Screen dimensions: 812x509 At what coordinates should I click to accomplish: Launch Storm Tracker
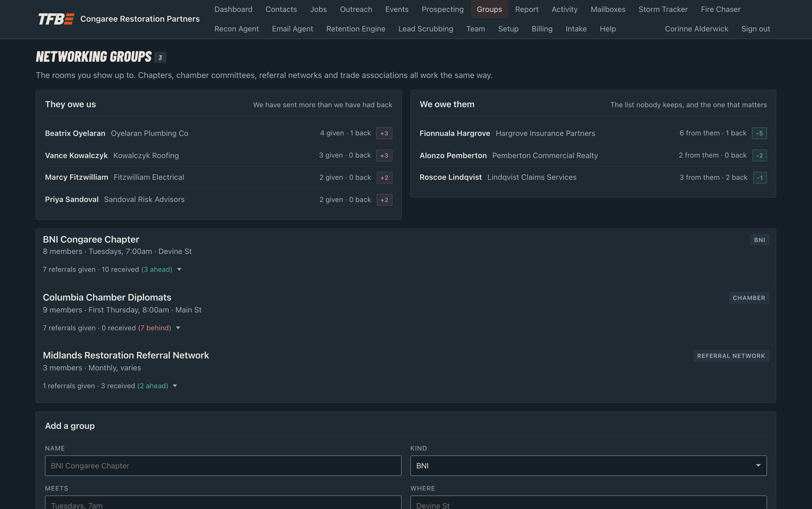tap(663, 9)
